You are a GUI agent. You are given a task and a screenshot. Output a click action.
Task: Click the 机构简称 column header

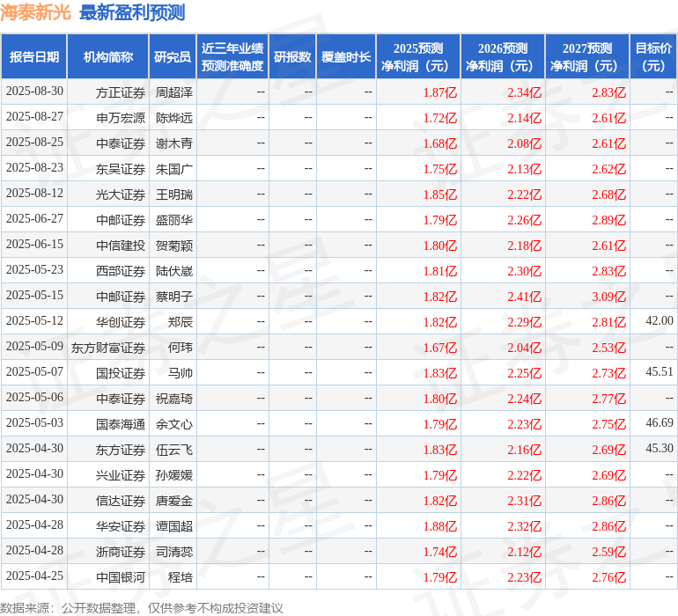click(x=108, y=56)
